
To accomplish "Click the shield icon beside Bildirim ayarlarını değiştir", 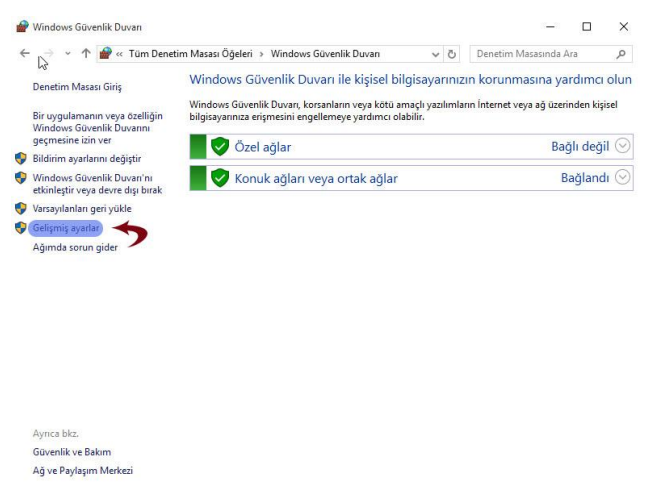I will tap(20, 158).
